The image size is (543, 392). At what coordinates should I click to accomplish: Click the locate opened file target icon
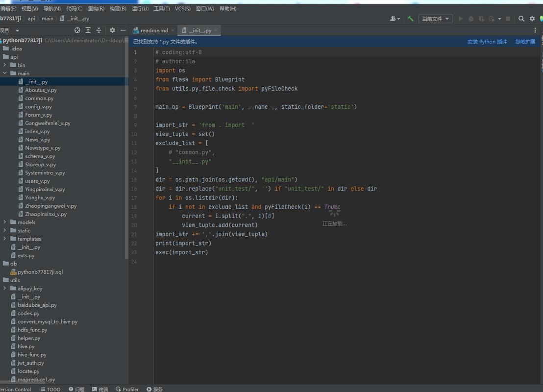77,30
